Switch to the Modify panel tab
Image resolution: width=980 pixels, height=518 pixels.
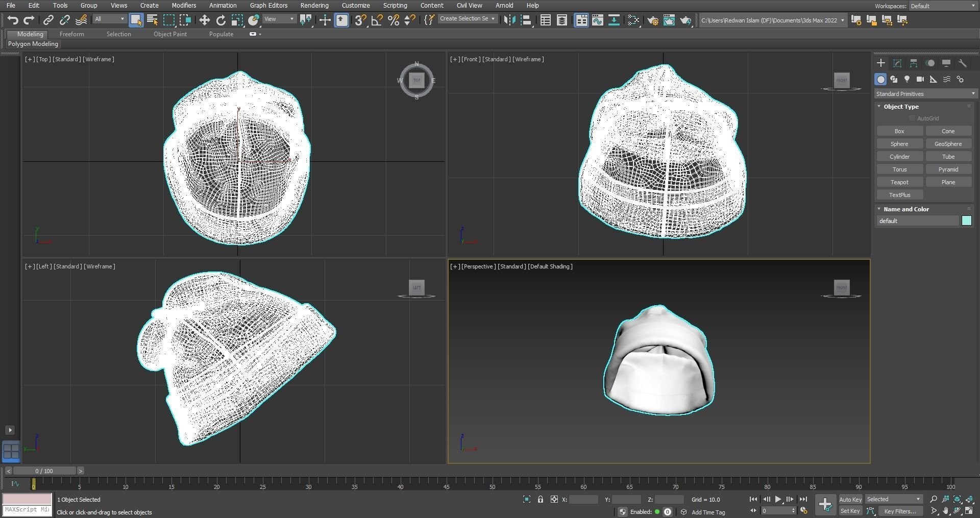click(x=897, y=63)
